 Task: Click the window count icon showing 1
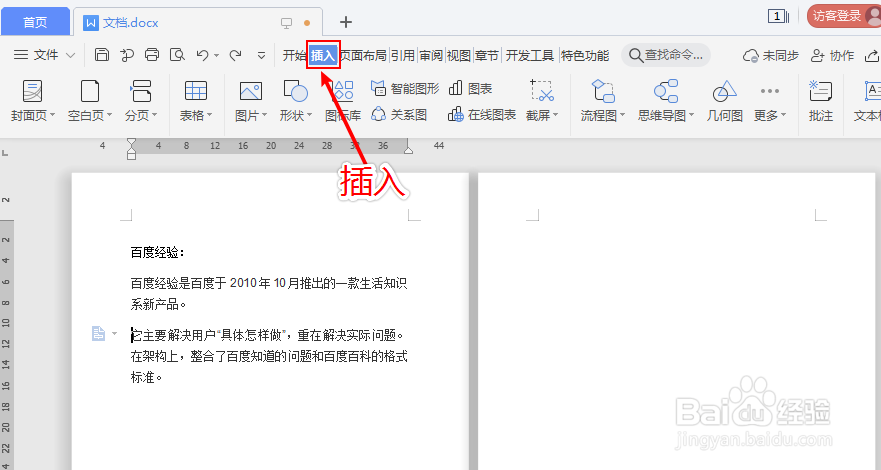(778, 16)
